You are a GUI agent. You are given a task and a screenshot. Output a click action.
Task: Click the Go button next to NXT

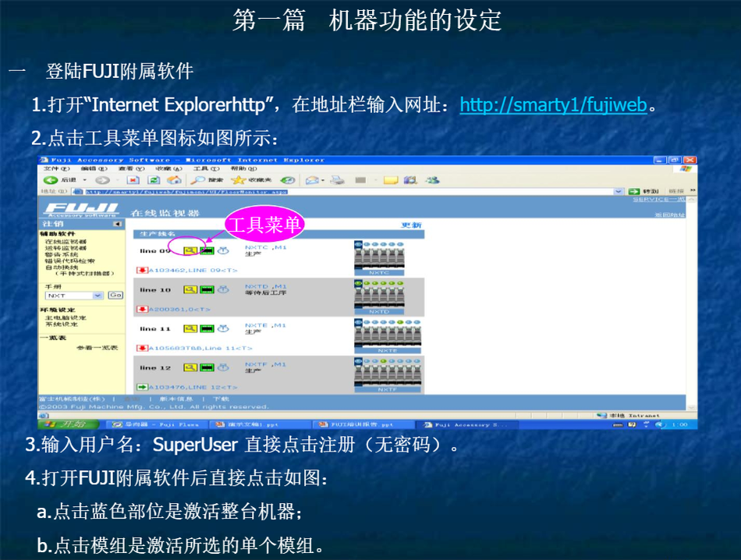[115, 296]
